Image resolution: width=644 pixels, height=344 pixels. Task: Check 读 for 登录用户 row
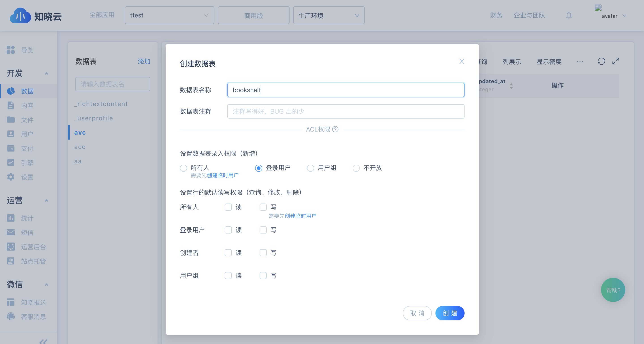coord(228,230)
